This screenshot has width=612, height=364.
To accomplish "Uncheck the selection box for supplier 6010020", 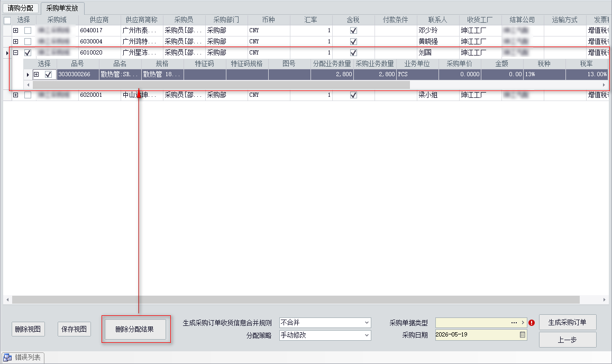I will 28,53.
